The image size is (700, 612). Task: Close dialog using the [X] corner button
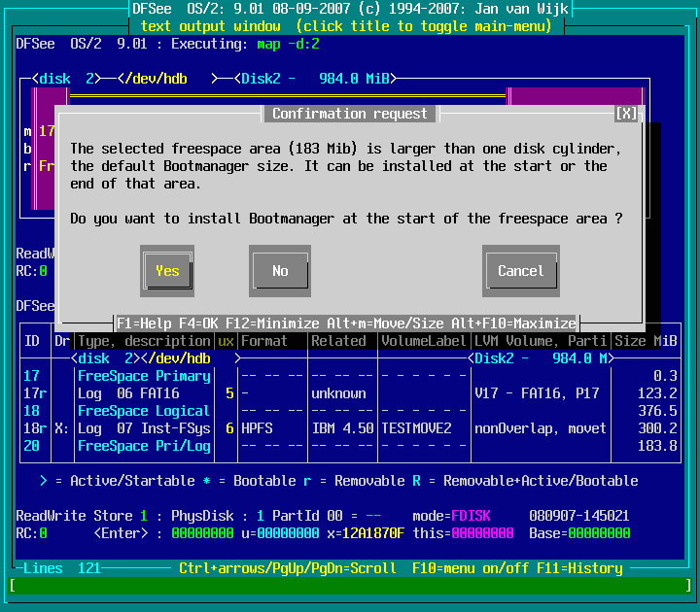point(626,114)
